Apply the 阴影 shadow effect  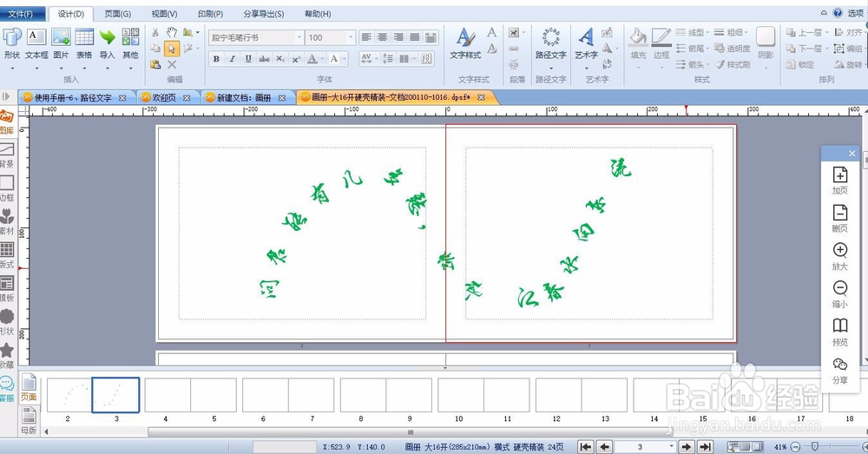(766, 43)
